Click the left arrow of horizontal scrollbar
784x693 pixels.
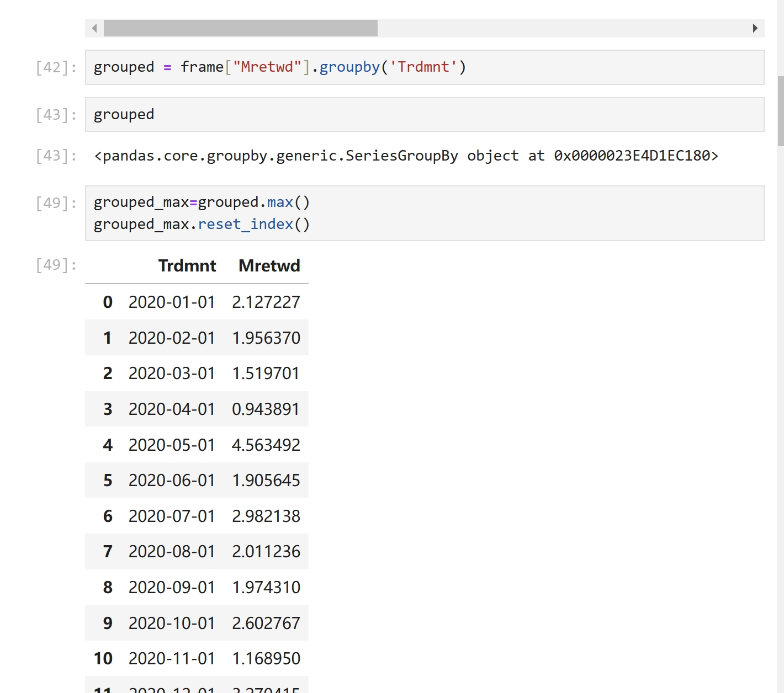point(94,28)
